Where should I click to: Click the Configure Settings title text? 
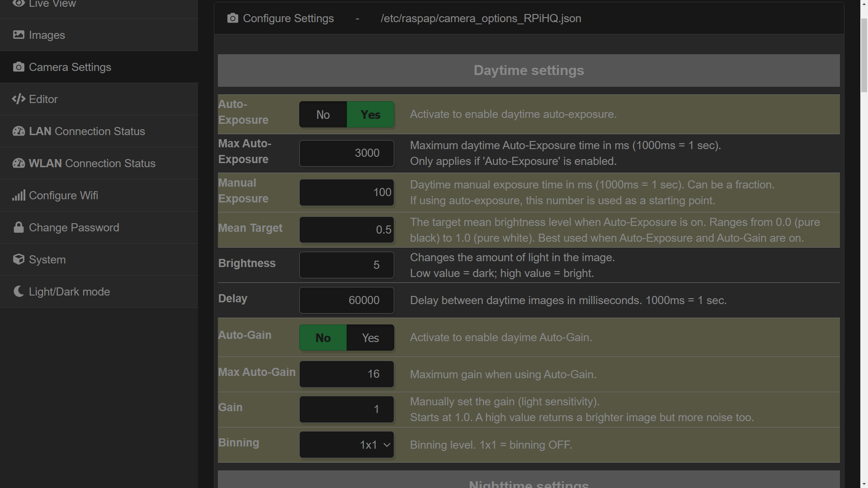point(288,19)
